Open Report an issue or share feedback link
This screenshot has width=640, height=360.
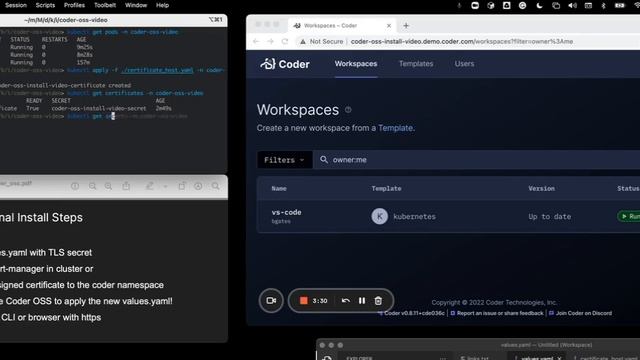[497, 313]
